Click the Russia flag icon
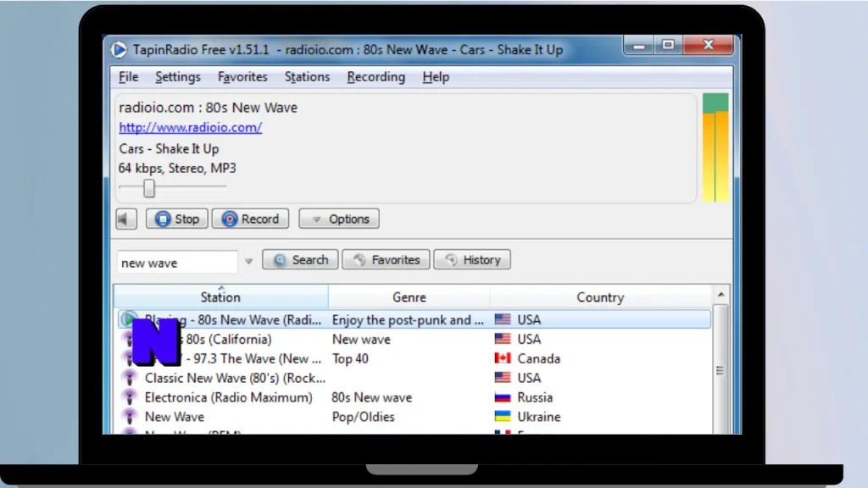This screenshot has width=868, height=488. tap(503, 397)
